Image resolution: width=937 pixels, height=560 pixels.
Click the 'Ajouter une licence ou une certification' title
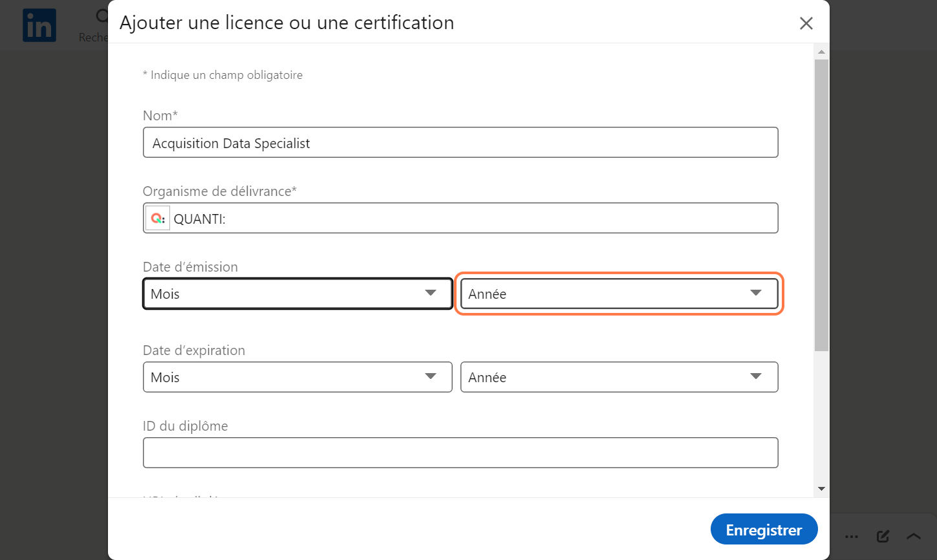[287, 23]
